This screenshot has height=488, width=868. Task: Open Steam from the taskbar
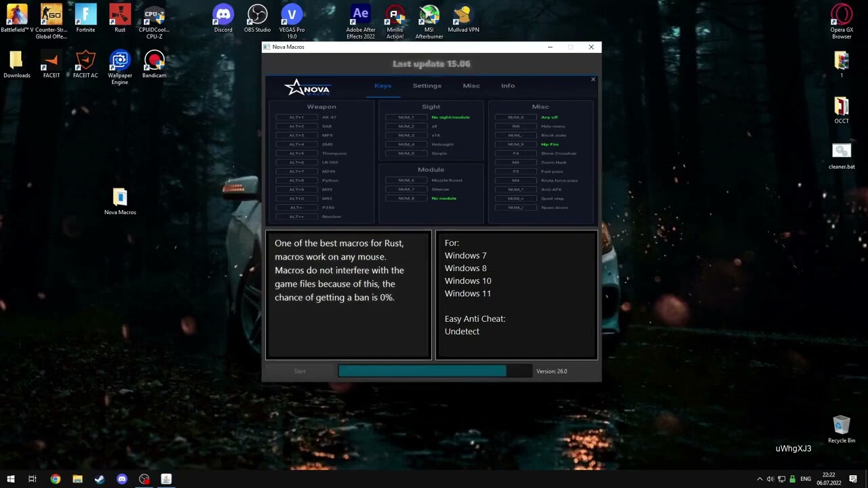(100, 479)
